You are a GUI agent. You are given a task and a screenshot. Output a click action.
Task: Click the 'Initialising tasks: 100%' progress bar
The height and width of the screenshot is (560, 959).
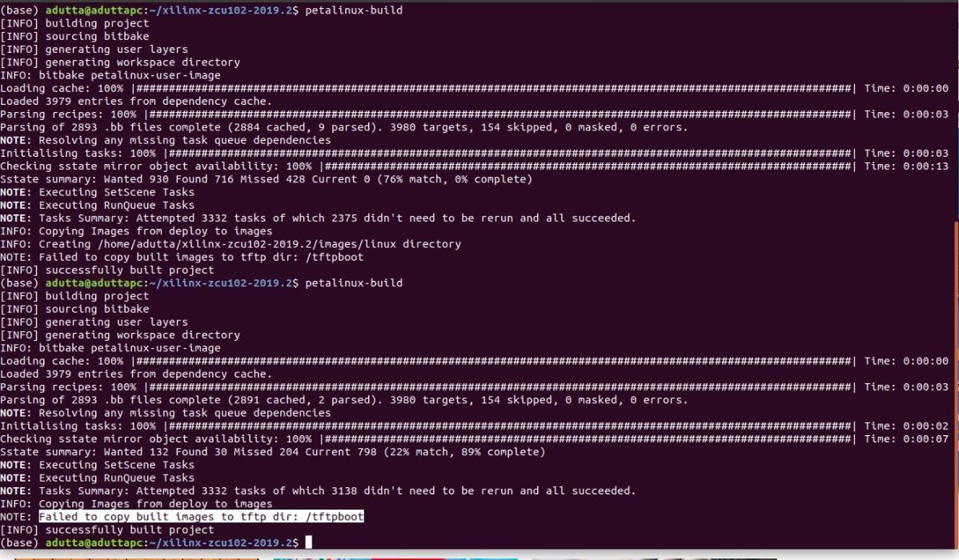[x=480, y=153]
